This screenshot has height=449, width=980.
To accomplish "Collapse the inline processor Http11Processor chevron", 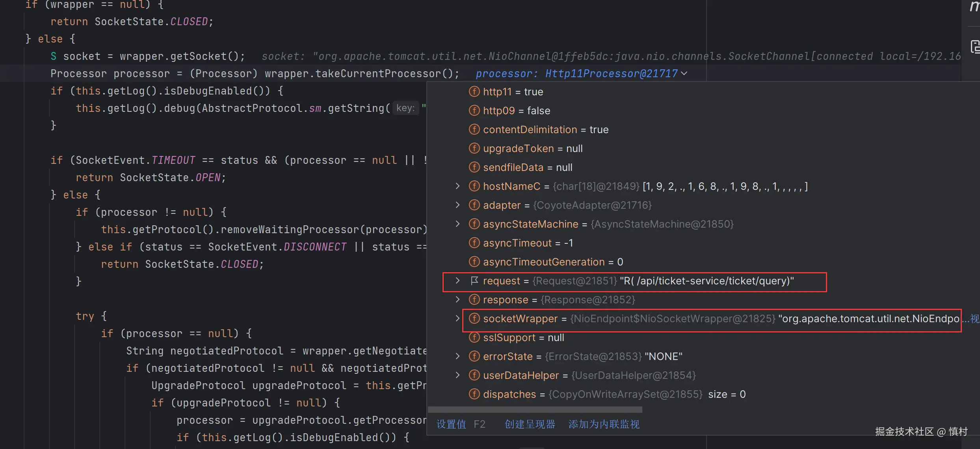I will point(684,74).
